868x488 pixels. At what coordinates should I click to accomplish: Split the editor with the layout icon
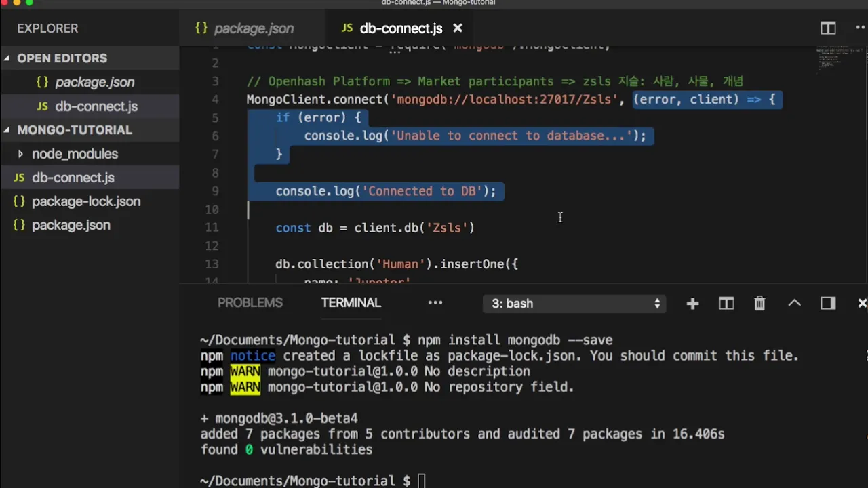(x=828, y=28)
